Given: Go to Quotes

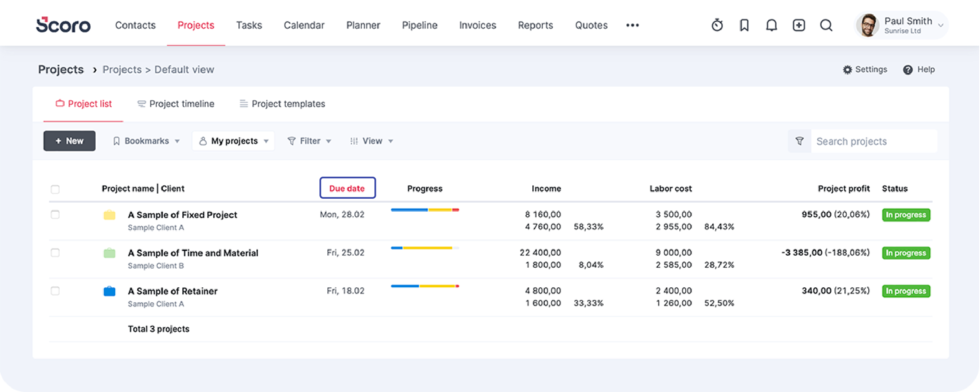Looking at the screenshot, I should pos(591,25).
